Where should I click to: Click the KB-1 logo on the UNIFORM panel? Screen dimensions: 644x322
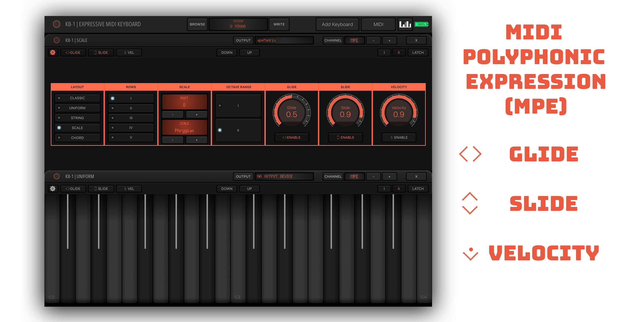(57, 176)
